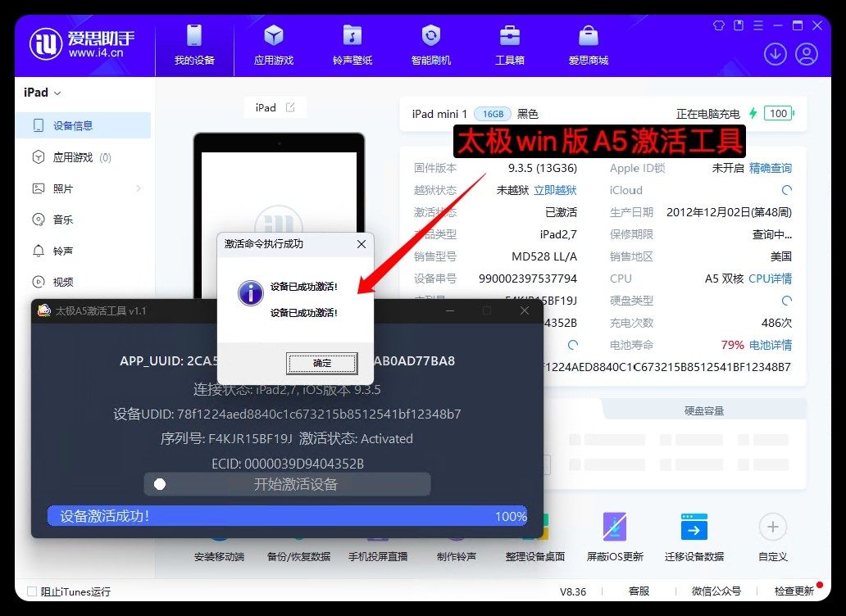Screen dimensions: 846x616
Task: Open the 应用游戏 top tab
Action: (274, 45)
